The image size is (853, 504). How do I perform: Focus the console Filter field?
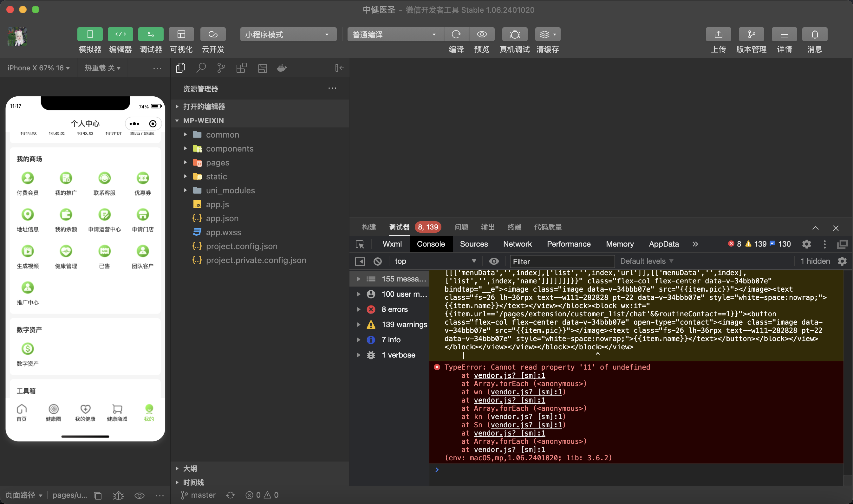tap(562, 262)
